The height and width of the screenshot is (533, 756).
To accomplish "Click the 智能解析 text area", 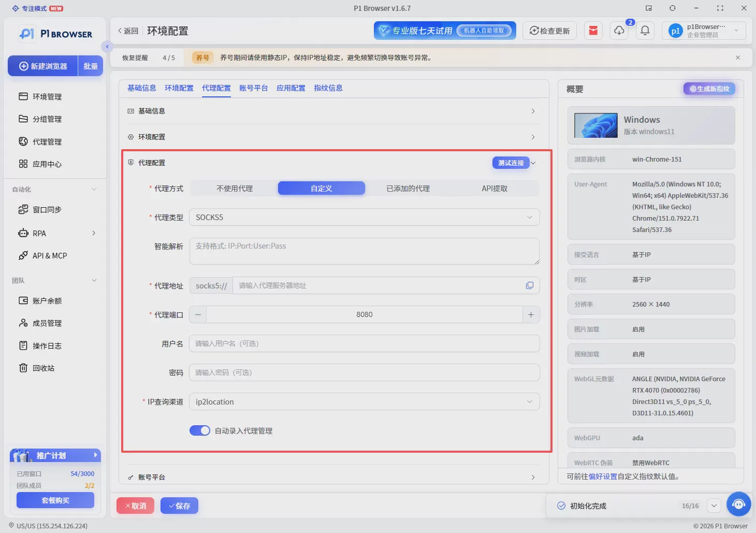I will pos(365,251).
